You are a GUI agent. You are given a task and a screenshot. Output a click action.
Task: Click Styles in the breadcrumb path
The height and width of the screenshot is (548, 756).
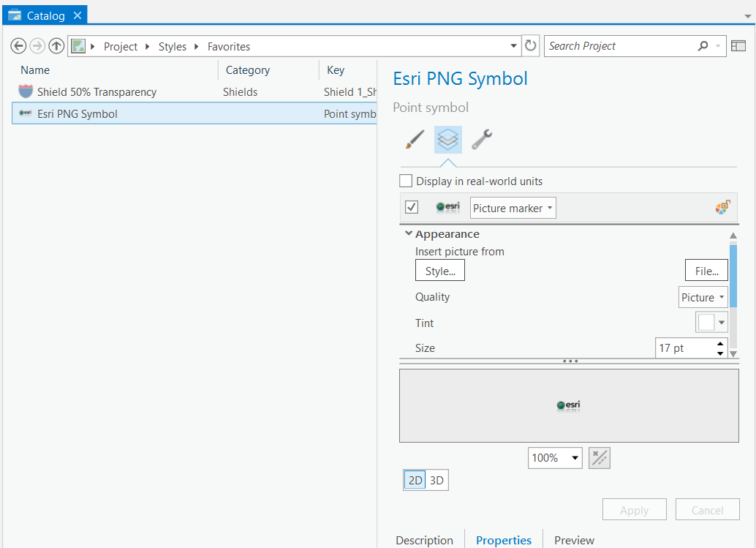pyautogui.click(x=172, y=46)
